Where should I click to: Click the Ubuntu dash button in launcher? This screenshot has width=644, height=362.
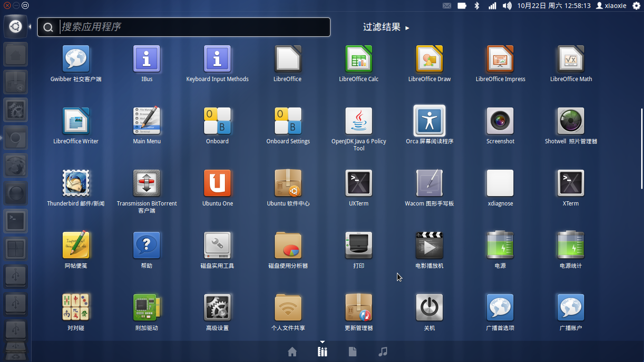pos(16,26)
